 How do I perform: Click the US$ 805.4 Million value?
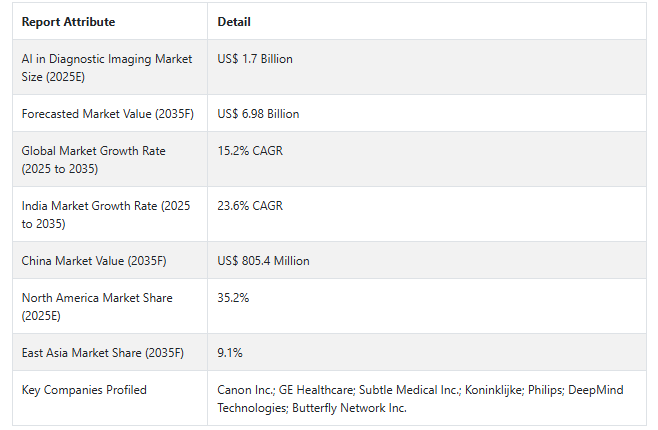pos(263,261)
